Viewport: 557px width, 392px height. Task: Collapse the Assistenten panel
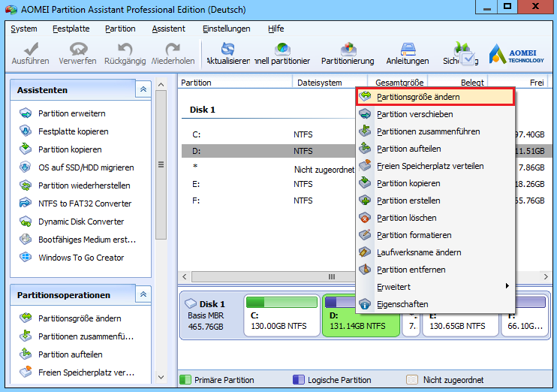coord(143,89)
